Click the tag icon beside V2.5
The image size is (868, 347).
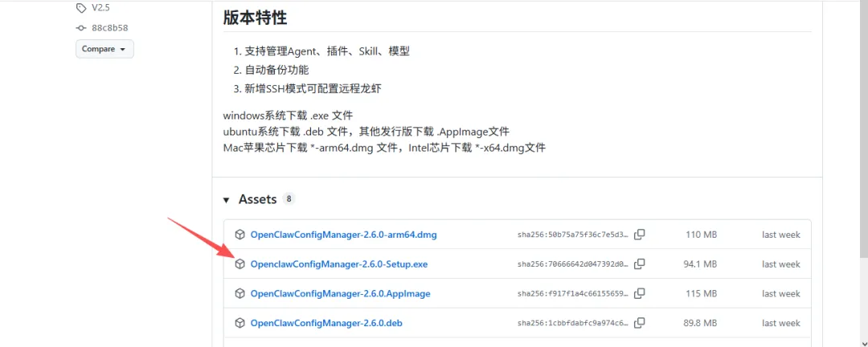coord(81,8)
